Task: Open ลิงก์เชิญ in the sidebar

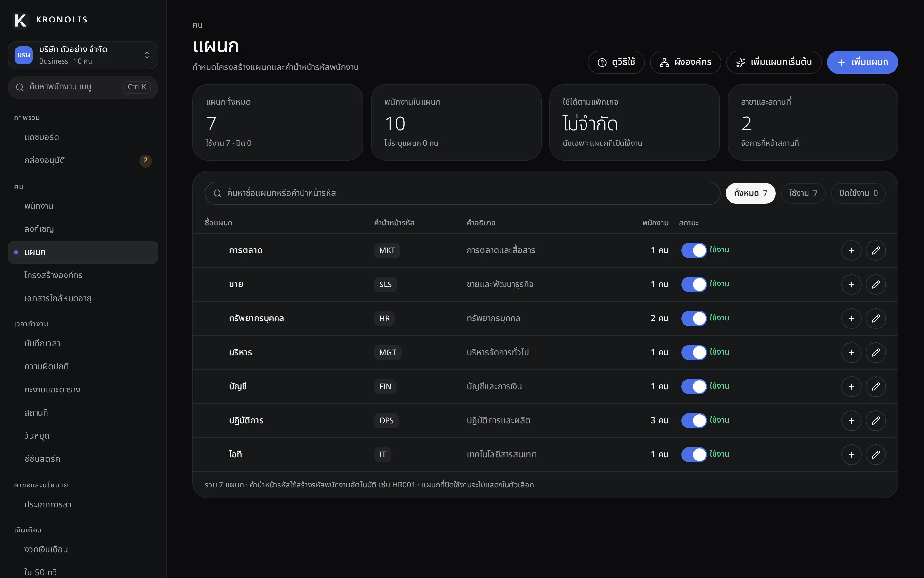Action: [83, 229]
